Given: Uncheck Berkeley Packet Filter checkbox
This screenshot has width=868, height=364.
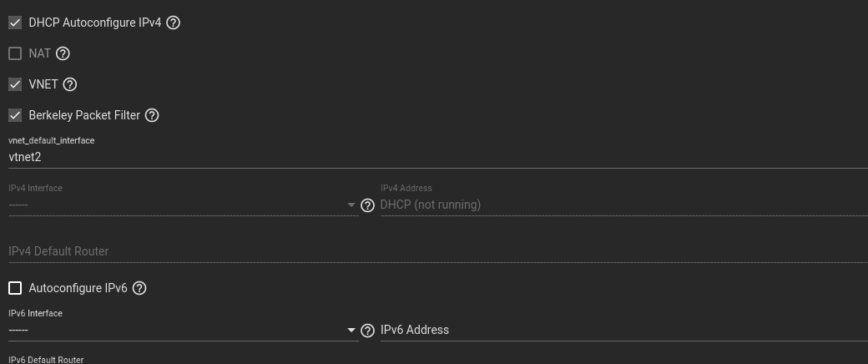Looking at the screenshot, I should [15, 115].
